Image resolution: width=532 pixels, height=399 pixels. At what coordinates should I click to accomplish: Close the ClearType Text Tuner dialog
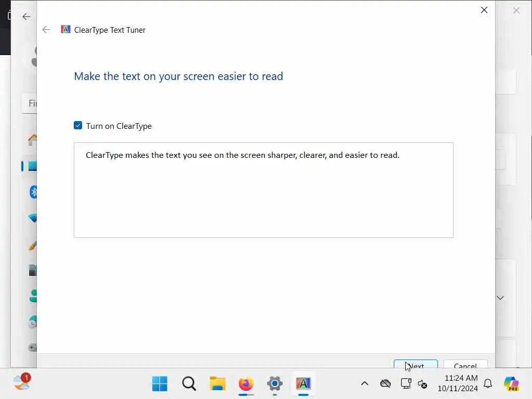click(x=484, y=10)
